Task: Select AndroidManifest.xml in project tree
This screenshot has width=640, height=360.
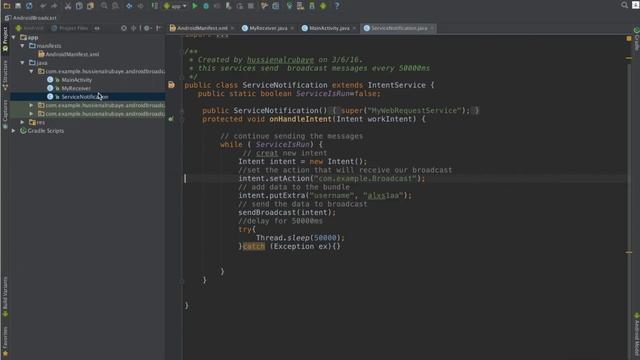Action: tap(69, 54)
